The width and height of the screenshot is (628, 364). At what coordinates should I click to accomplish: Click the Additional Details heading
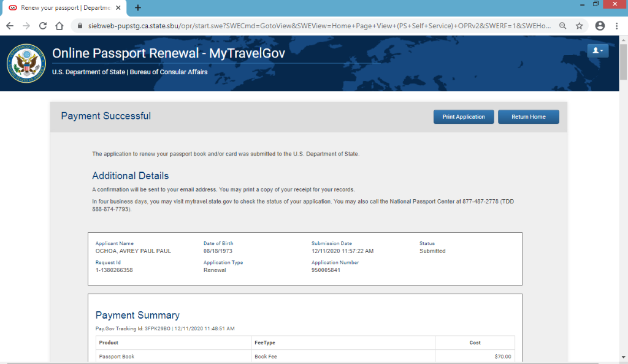[131, 176]
